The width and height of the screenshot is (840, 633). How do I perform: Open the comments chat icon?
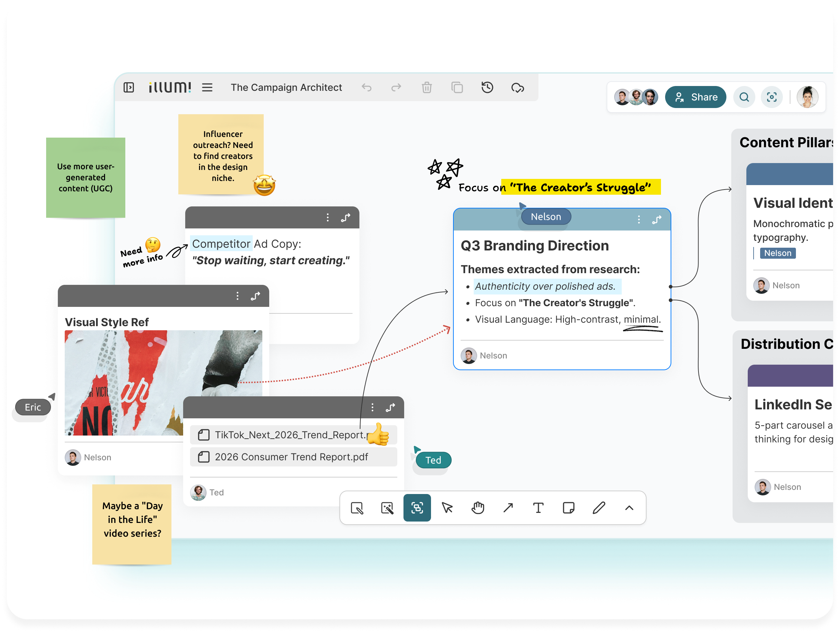(x=517, y=88)
